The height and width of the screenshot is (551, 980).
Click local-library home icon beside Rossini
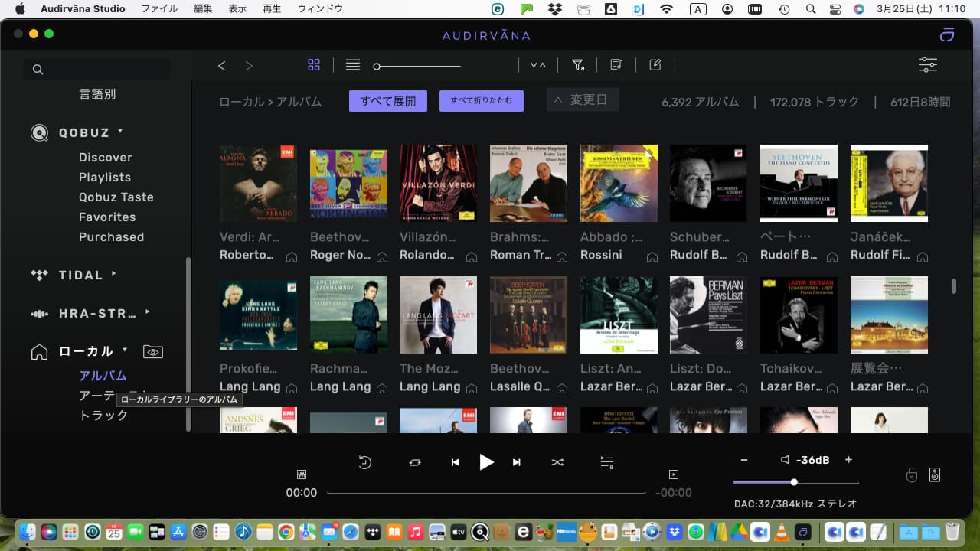(652, 256)
